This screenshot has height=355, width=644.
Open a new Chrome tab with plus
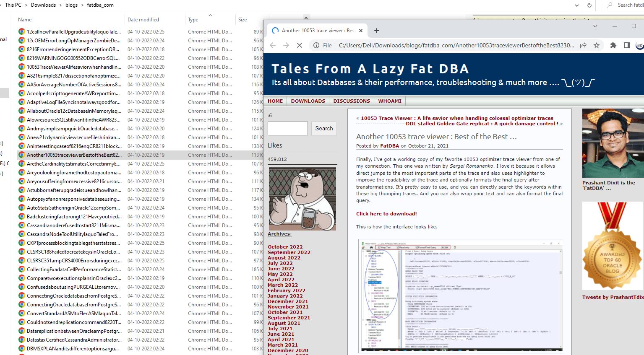pyautogui.click(x=377, y=31)
